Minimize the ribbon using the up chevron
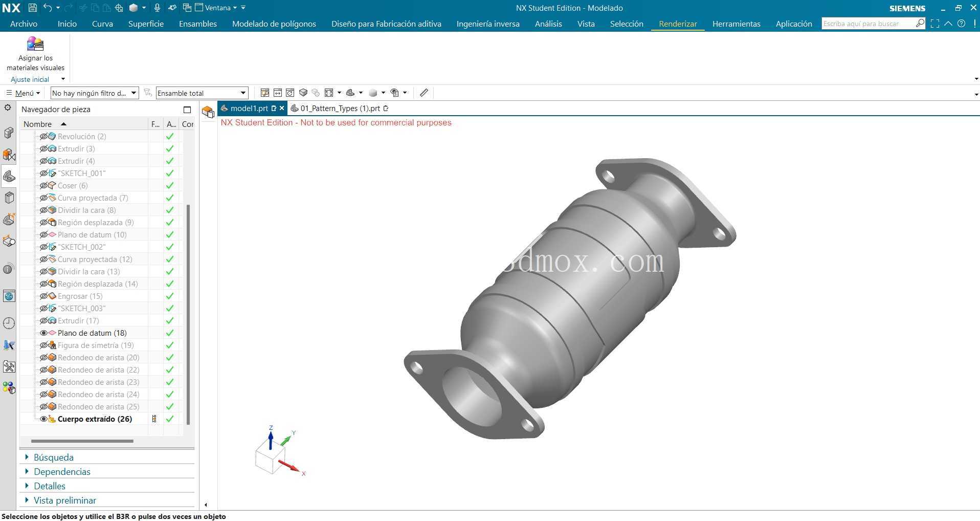980x521 pixels. [948, 24]
